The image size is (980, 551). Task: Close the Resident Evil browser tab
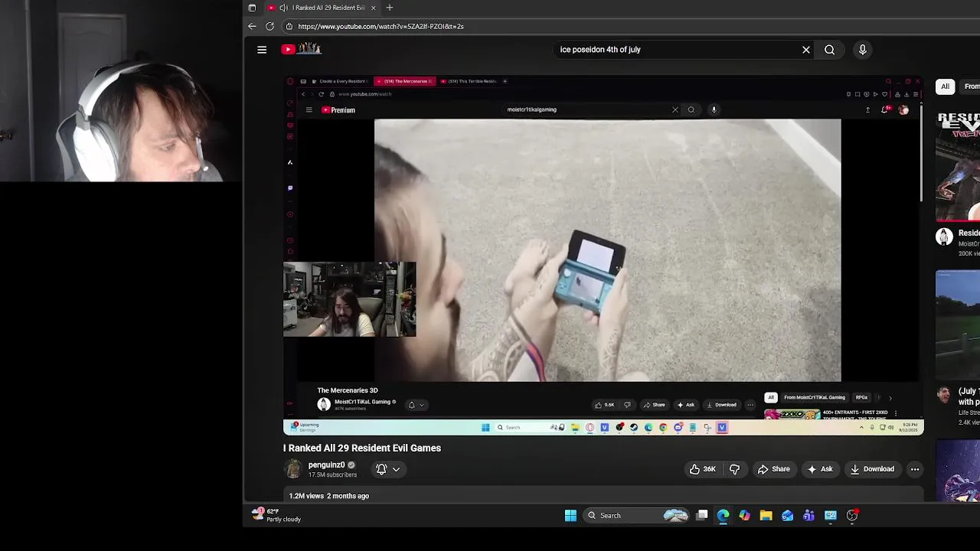(x=373, y=8)
